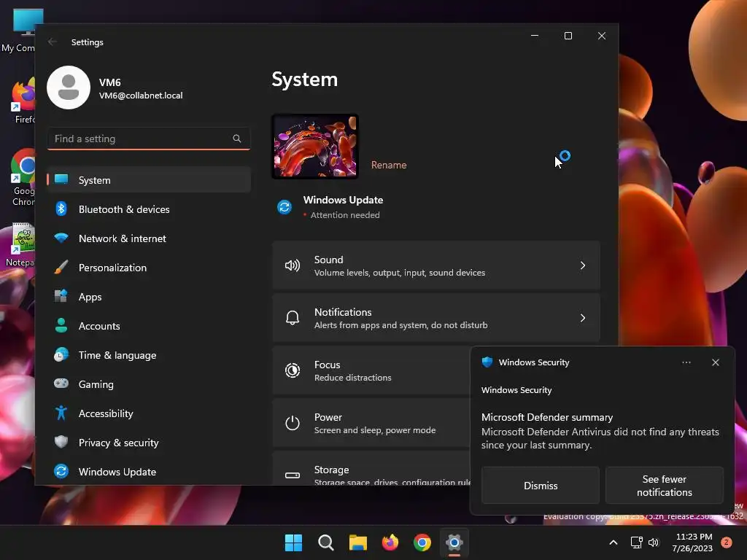Click the Accessibility figure icon

pyautogui.click(x=61, y=413)
